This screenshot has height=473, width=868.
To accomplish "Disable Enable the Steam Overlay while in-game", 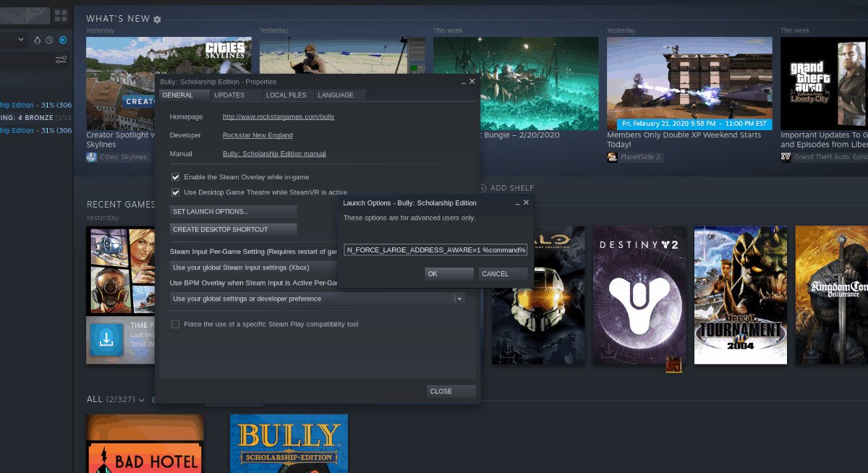I will pyautogui.click(x=175, y=176).
